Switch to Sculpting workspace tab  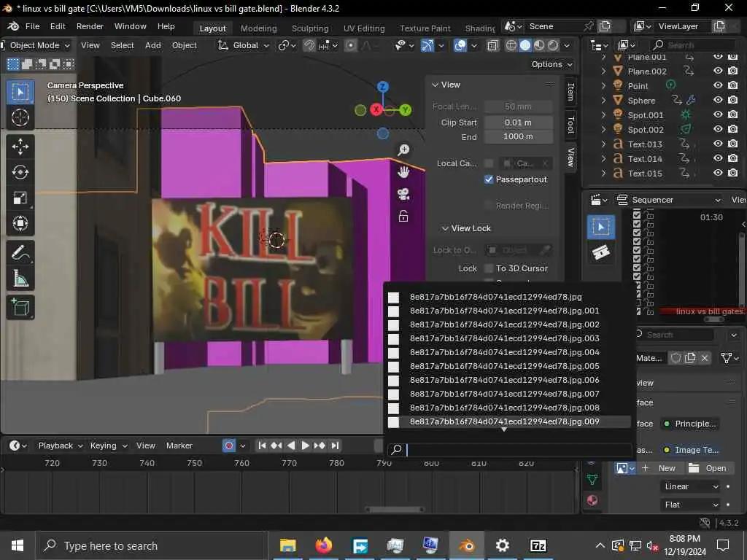point(310,28)
